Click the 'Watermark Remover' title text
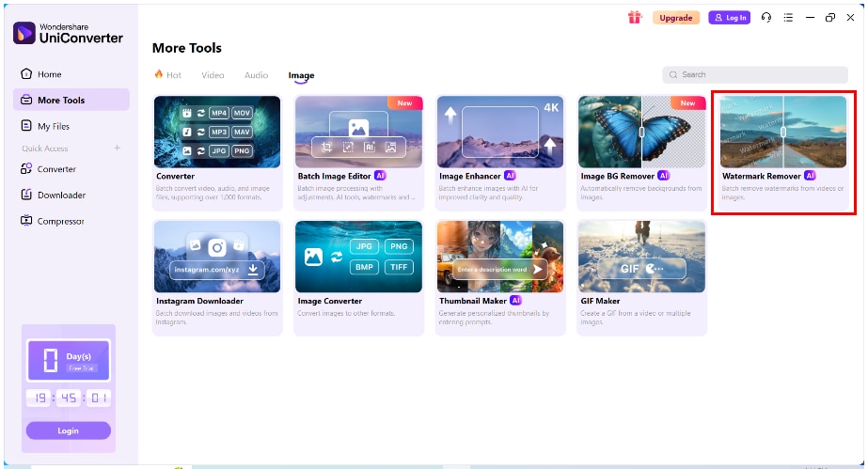 [x=762, y=176]
